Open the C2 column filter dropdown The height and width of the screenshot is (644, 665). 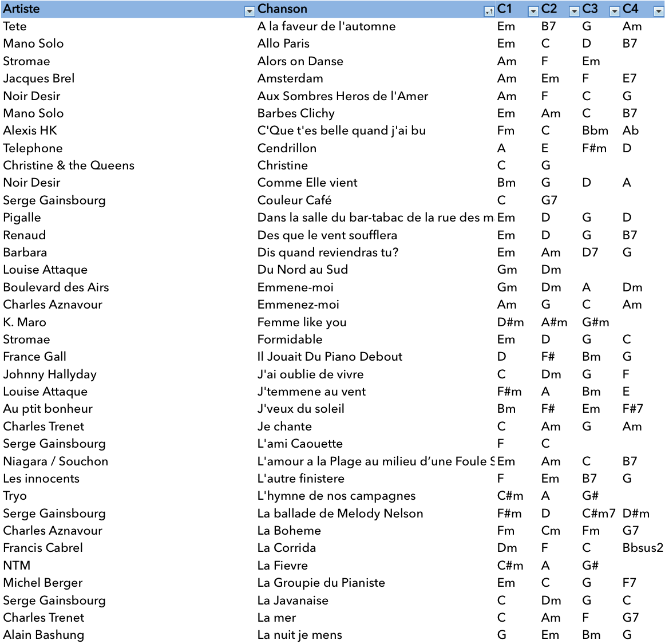point(574,11)
